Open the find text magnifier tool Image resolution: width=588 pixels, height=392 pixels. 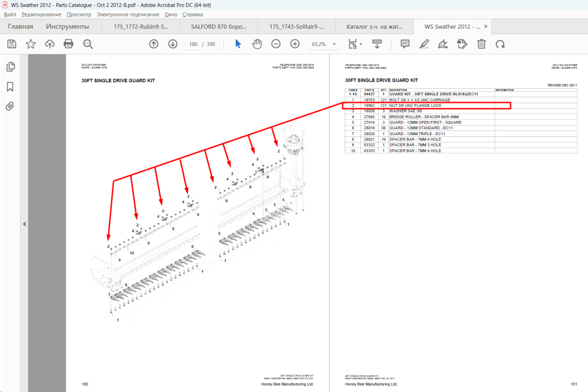[x=88, y=44]
